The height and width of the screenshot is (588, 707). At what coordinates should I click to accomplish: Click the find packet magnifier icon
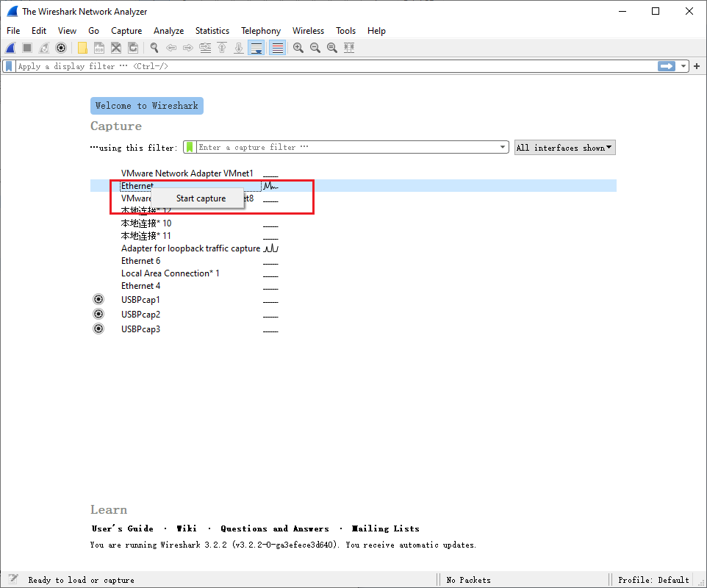154,48
